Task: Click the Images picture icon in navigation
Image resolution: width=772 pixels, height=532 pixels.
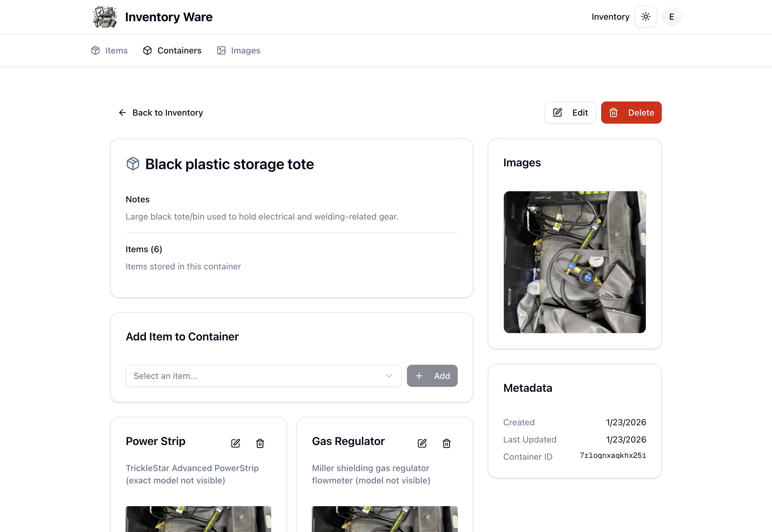Action: (x=221, y=50)
